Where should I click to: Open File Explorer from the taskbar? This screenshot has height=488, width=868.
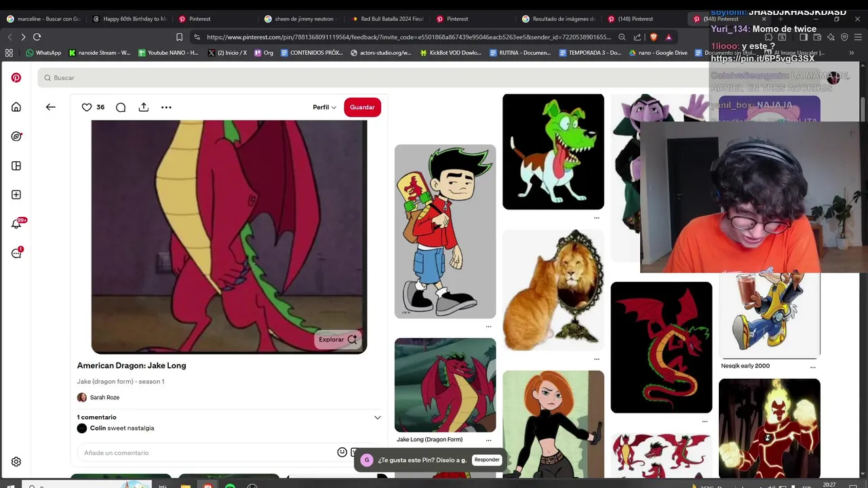(x=185, y=486)
